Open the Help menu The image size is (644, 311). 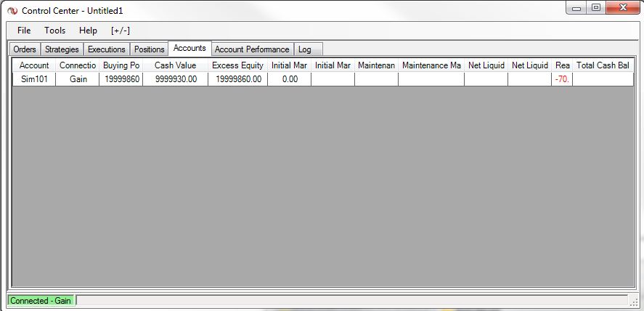(x=88, y=31)
